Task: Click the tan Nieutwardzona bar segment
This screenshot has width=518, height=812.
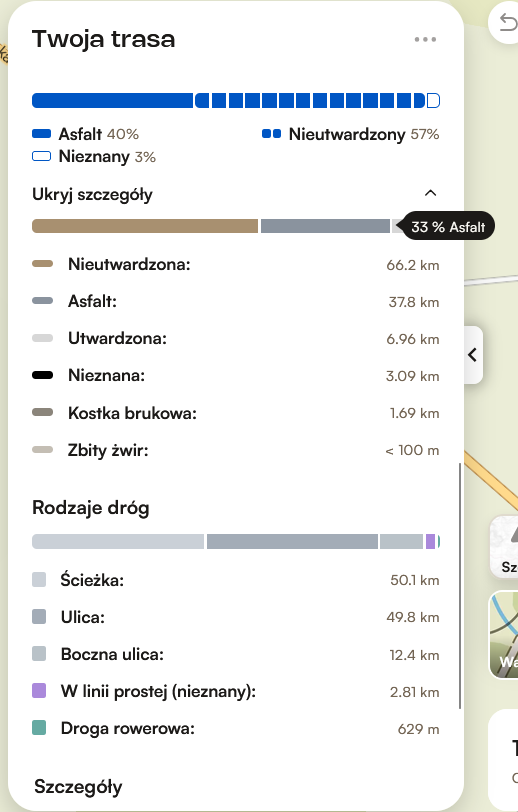Action: point(145,226)
